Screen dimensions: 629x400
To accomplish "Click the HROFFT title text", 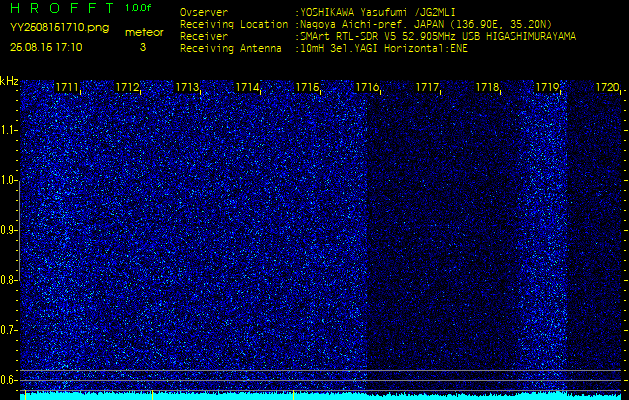I will 62,8.
